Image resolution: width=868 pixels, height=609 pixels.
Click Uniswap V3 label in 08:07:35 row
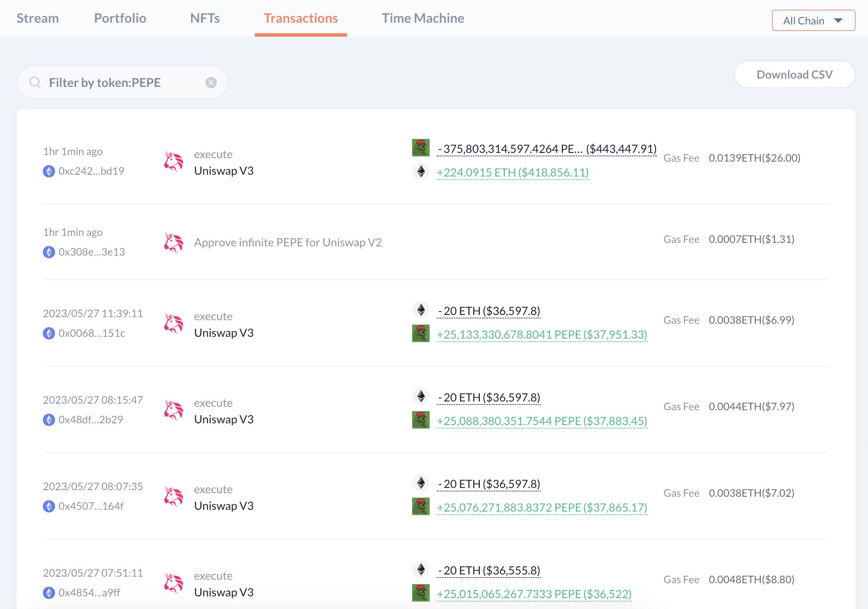point(224,506)
